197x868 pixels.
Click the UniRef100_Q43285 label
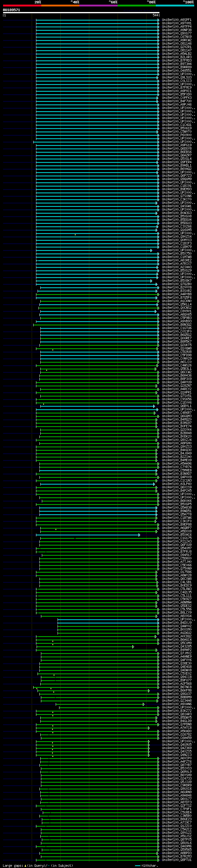tap(176, 647)
